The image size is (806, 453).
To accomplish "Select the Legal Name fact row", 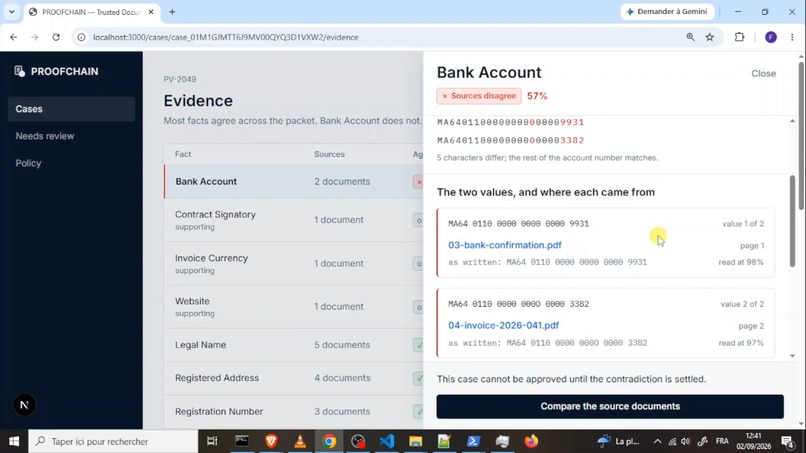I will pyautogui.click(x=294, y=345).
